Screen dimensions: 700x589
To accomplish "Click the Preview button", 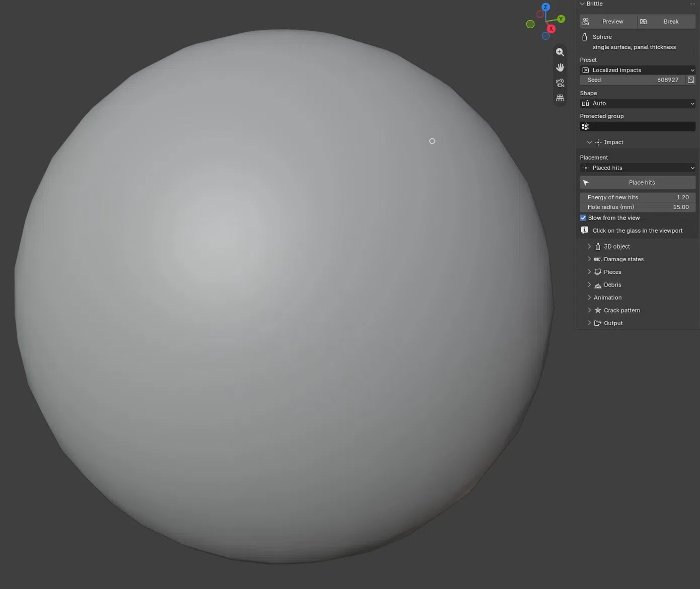I will 608,22.
